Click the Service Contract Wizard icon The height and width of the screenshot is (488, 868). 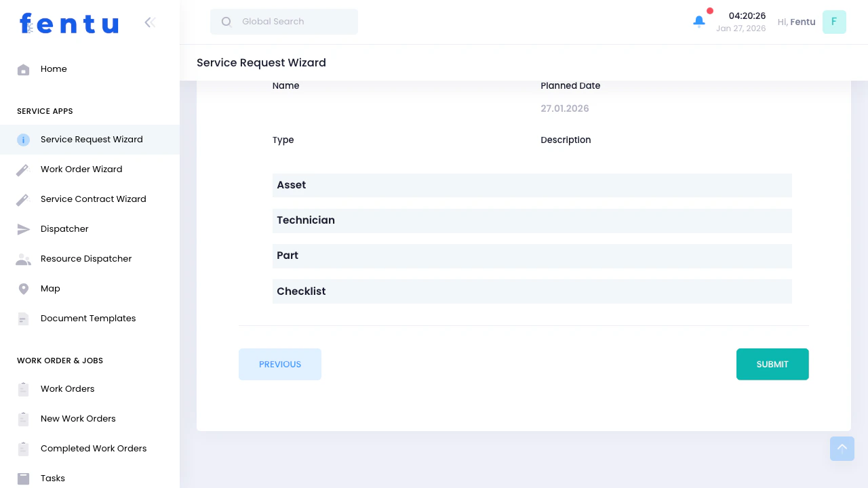tap(23, 199)
